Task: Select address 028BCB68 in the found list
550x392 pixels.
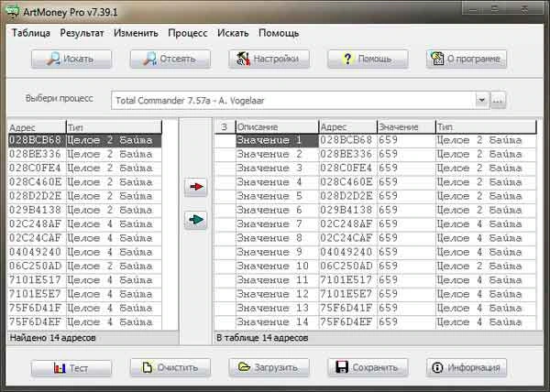Action: 36,140
